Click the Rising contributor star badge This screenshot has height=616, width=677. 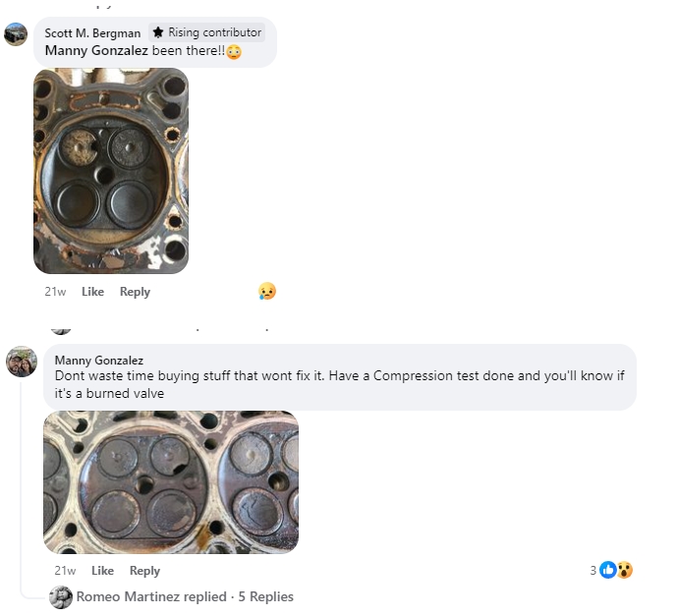click(207, 32)
